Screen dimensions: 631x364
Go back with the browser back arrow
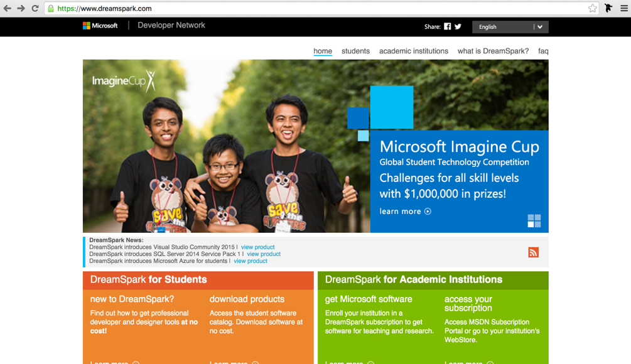point(8,8)
